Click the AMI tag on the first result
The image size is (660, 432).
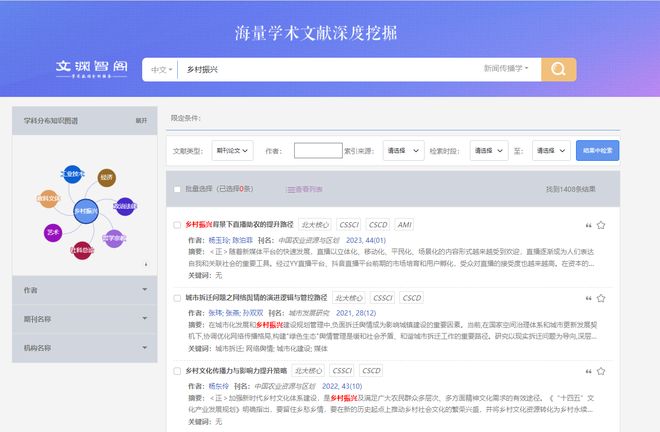click(x=405, y=225)
